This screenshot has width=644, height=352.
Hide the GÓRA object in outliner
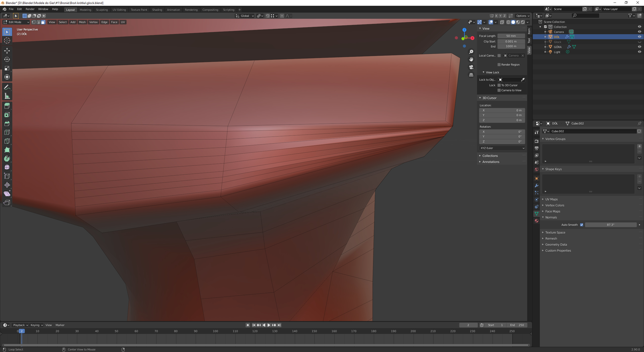[639, 47]
